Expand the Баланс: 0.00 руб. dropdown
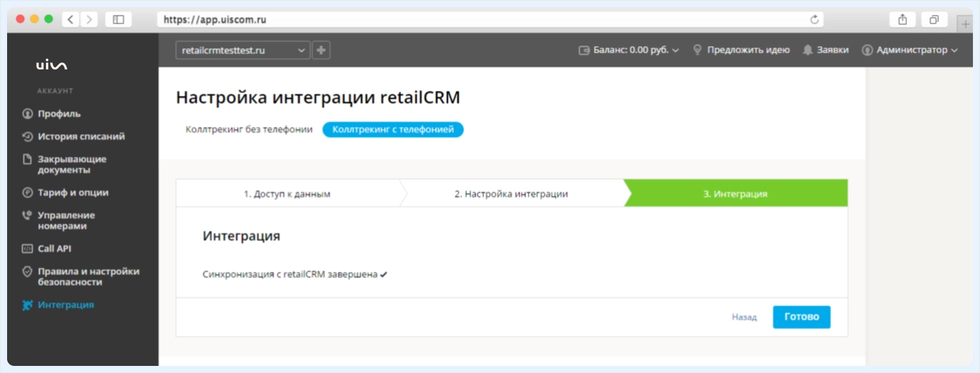This screenshot has width=980, height=373. [629, 50]
